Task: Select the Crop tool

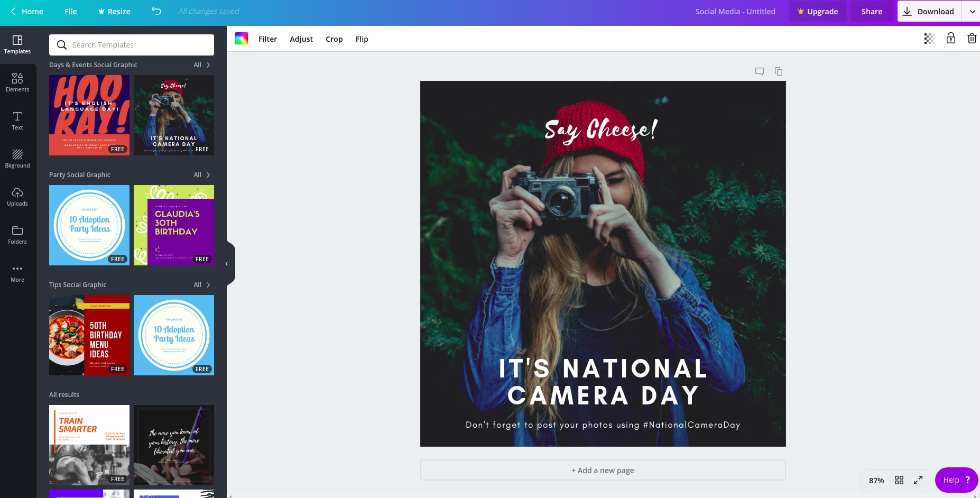Action: click(x=334, y=39)
